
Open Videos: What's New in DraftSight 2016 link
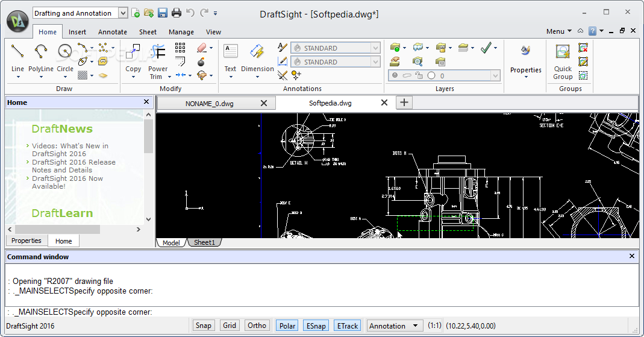(70, 150)
